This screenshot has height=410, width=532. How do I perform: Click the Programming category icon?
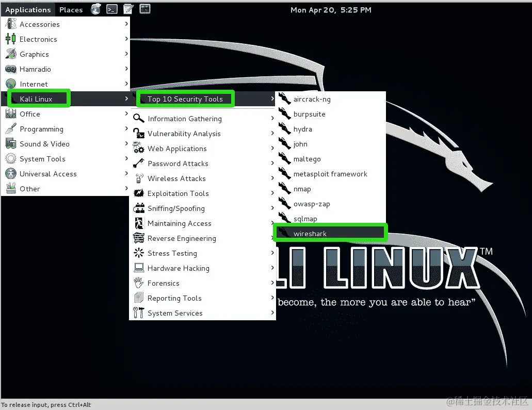pos(11,128)
